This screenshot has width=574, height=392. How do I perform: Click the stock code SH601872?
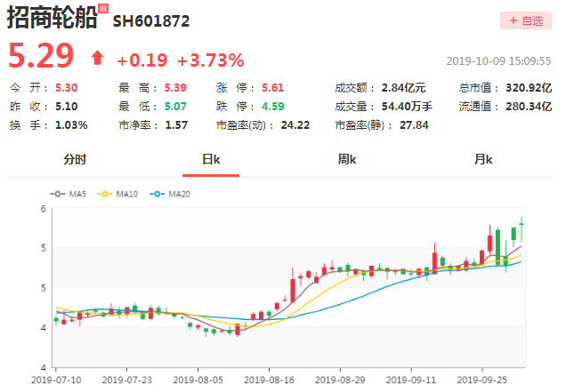click(x=151, y=21)
